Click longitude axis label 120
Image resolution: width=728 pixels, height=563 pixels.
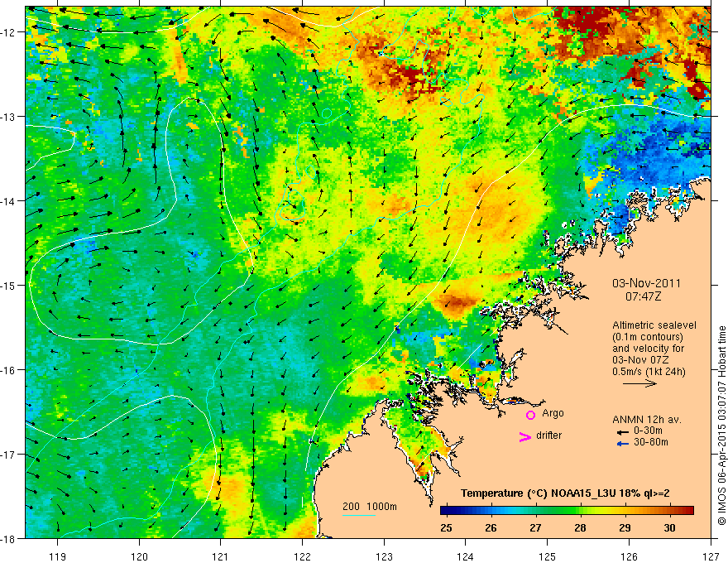pyautogui.click(x=139, y=556)
